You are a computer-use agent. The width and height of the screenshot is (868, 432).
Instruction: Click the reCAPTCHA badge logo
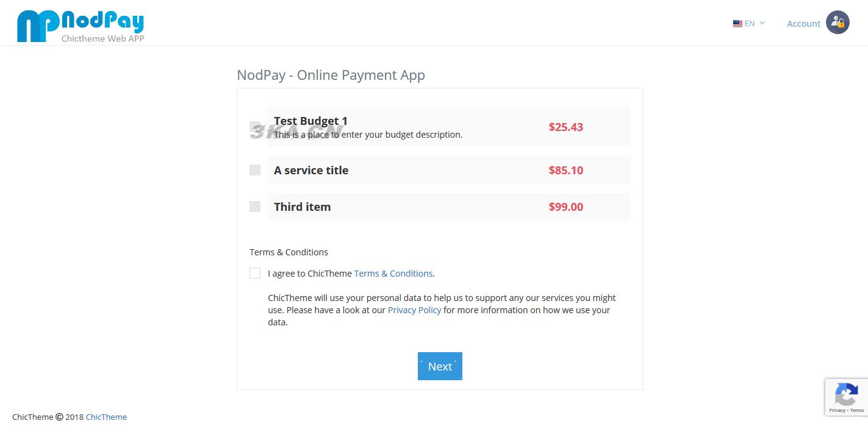coord(846,394)
